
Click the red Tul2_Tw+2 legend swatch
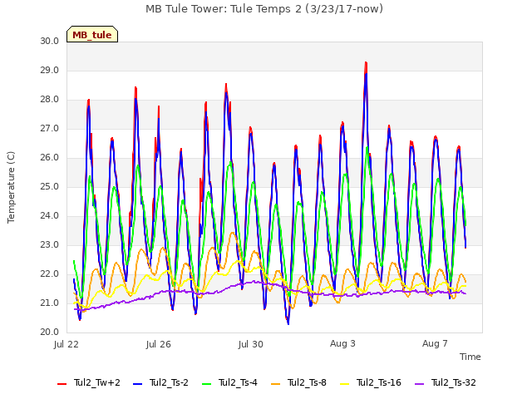(x=62, y=384)
